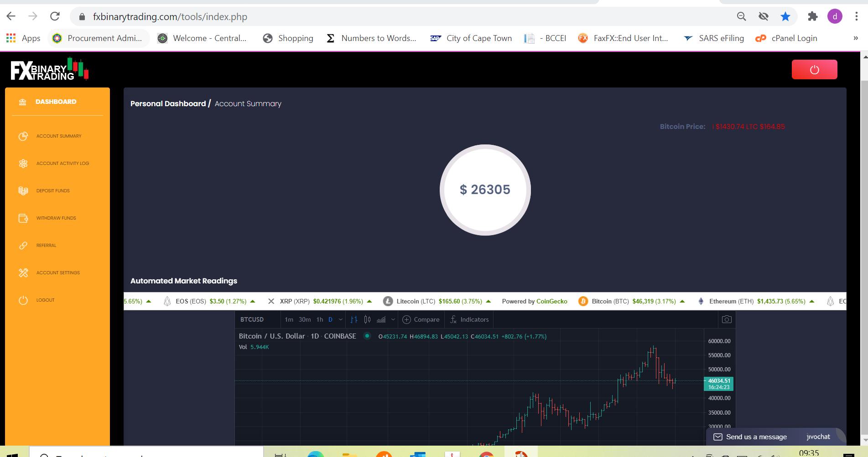Click the BTCUSD symbol search field
The image size is (868, 457).
coord(252,319)
